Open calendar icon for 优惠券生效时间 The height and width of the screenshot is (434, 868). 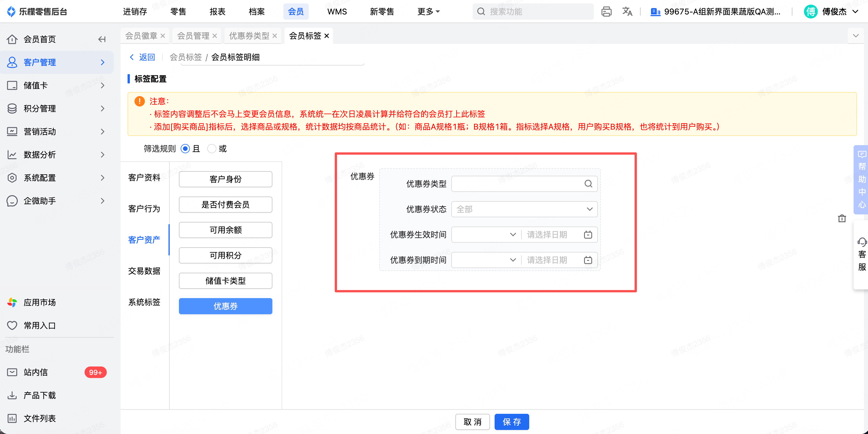pyautogui.click(x=588, y=235)
